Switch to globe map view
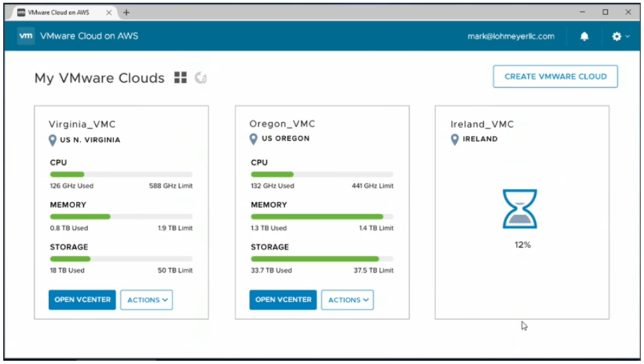644x364 pixels. click(201, 78)
